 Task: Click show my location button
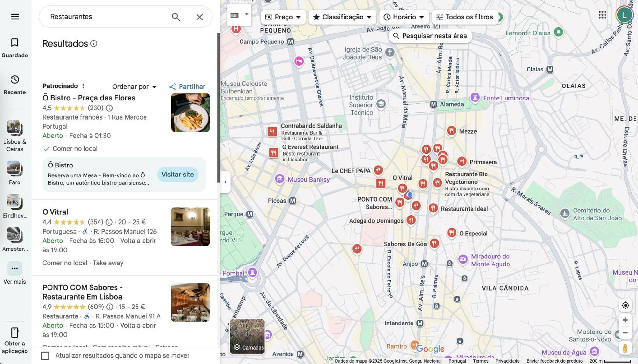click(625, 305)
